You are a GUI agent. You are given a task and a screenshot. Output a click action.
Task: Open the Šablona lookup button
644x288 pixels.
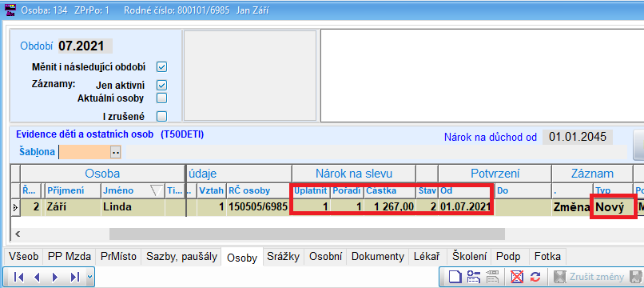tap(116, 152)
